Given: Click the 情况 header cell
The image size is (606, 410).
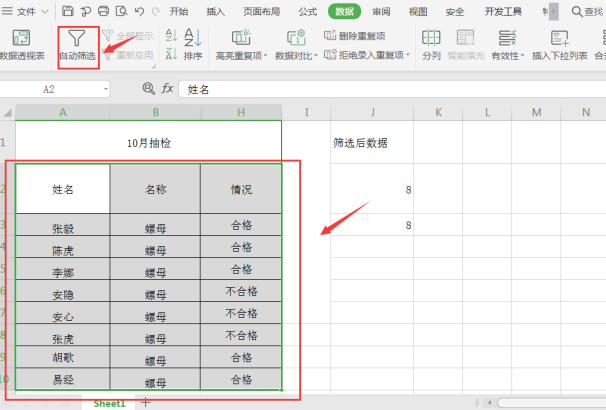Looking at the screenshot, I should [x=241, y=189].
